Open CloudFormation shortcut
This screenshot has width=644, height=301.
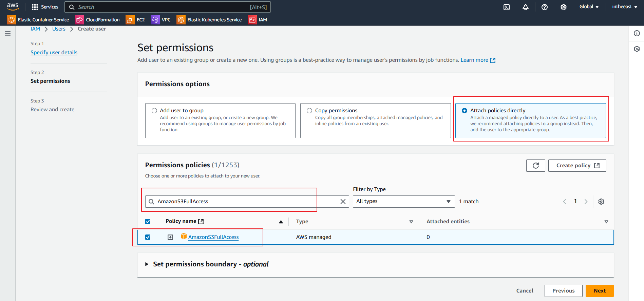coord(98,20)
